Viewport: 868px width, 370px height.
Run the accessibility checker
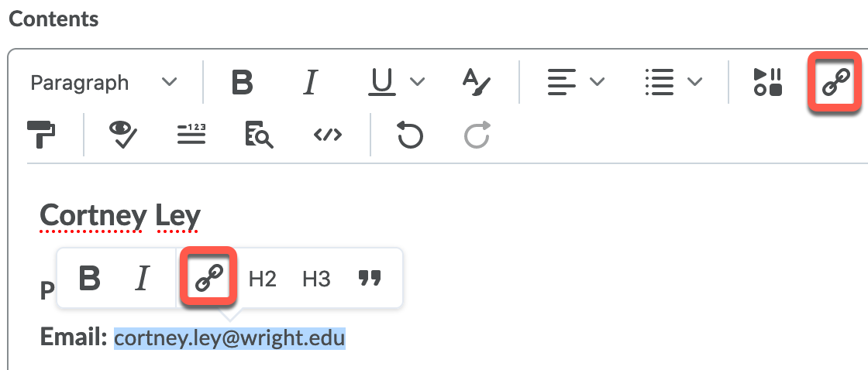122,135
